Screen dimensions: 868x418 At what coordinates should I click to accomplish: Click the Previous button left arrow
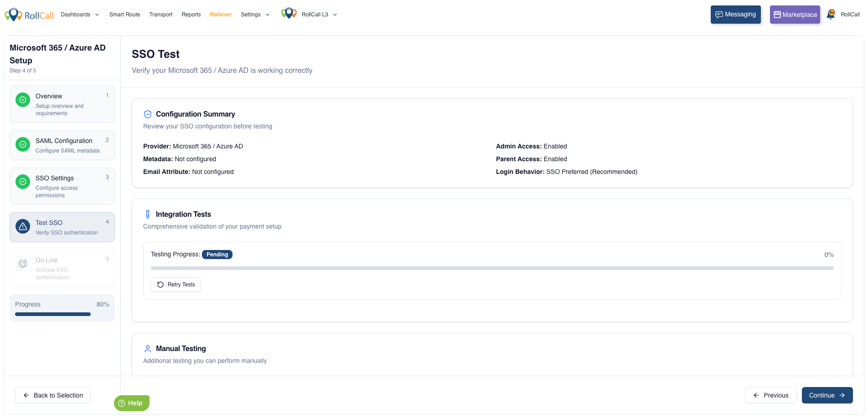pos(756,395)
